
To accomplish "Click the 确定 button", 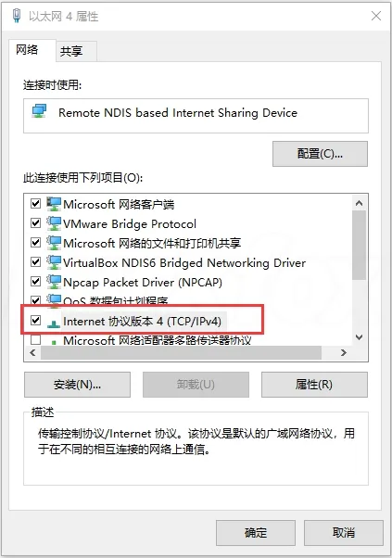I will coord(256,533).
